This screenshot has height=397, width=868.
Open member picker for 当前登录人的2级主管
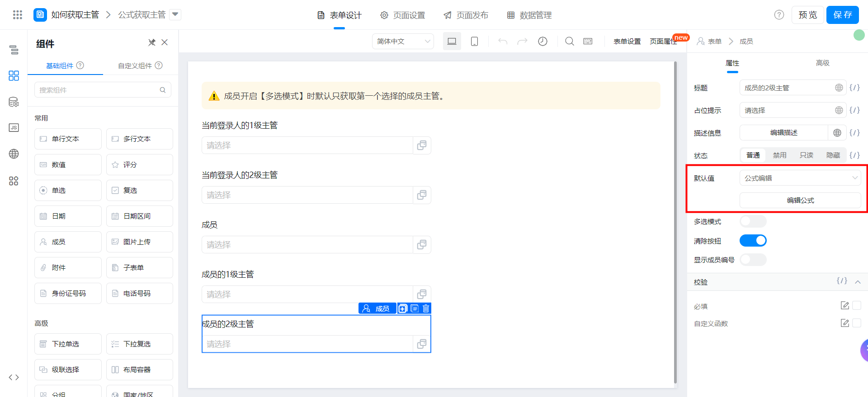tap(422, 195)
